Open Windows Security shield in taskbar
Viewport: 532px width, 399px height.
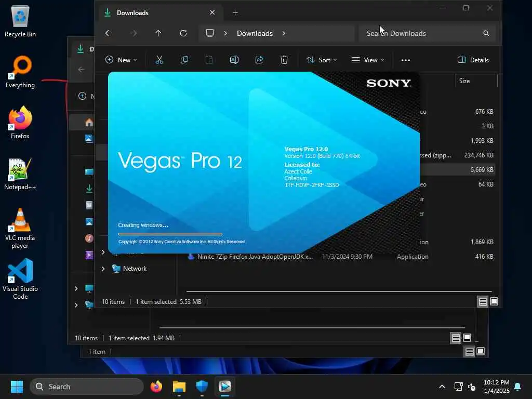(x=202, y=387)
